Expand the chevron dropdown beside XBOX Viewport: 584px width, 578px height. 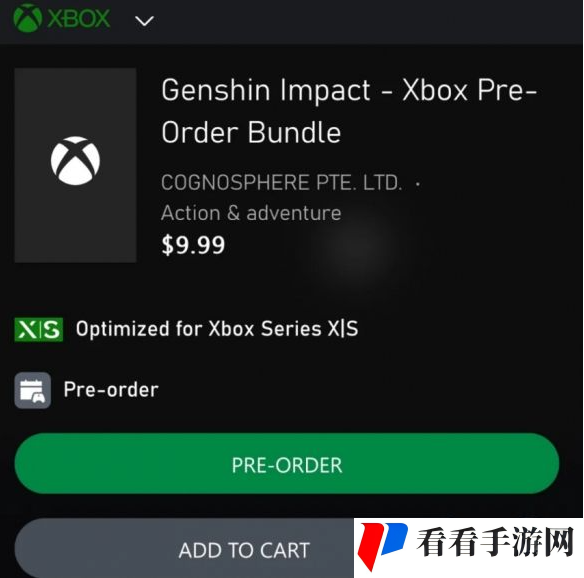pyautogui.click(x=145, y=21)
